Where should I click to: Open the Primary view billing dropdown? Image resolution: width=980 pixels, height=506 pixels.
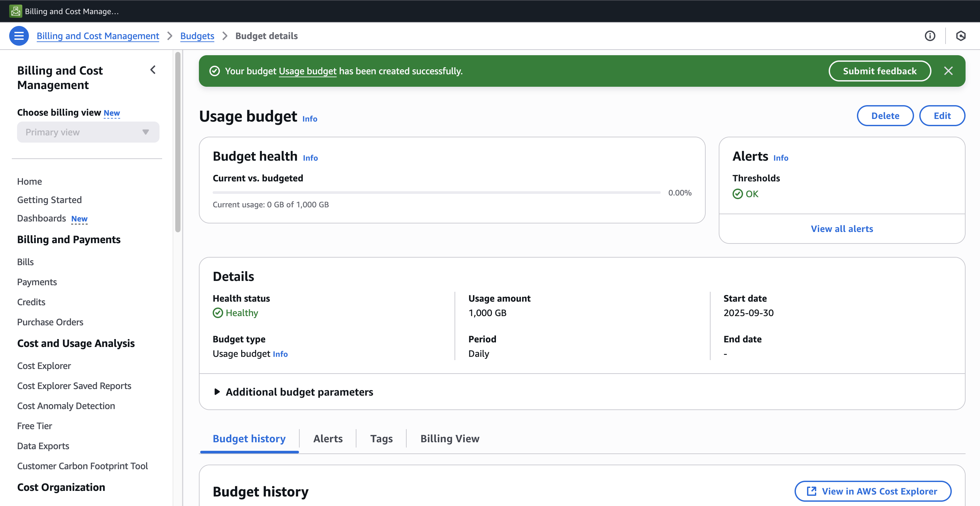click(x=88, y=132)
